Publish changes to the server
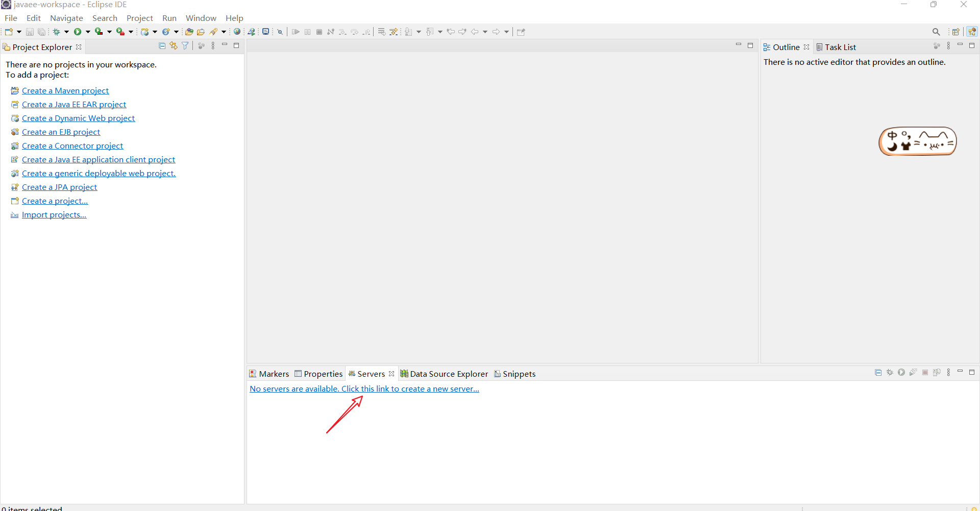The height and width of the screenshot is (511, 980). 937,373
